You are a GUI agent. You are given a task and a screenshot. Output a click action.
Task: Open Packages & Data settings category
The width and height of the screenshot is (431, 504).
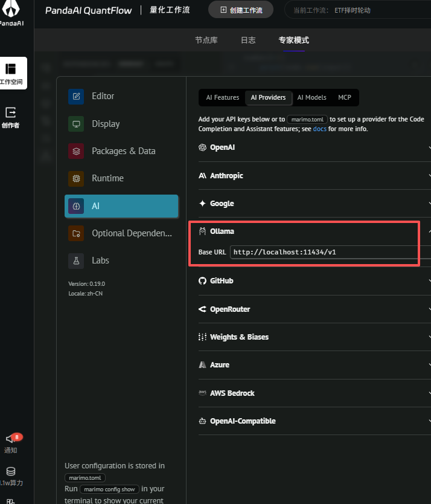tap(121, 151)
